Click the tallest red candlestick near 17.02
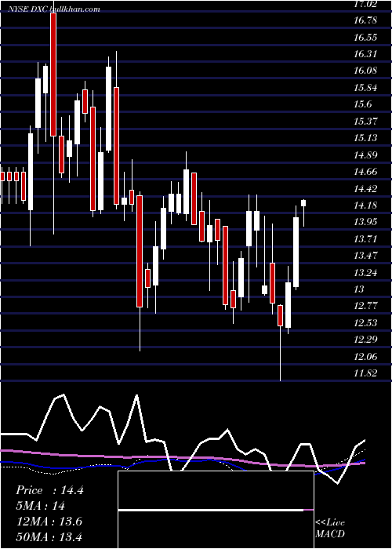Viewport: 392px width, 549px height. click(53, 75)
